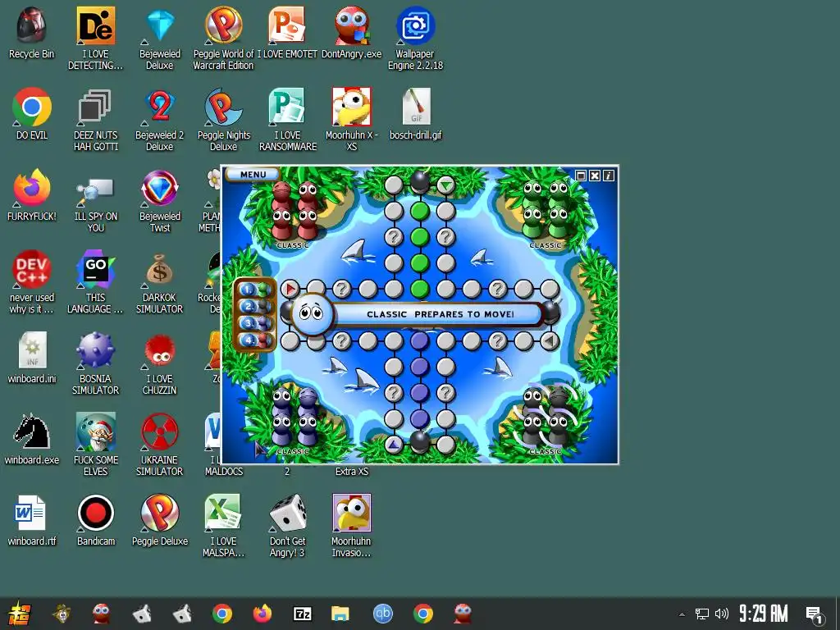This screenshot has width=840, height=630.
Task: Open the notification center icon
Action: (x=815, y=615)
